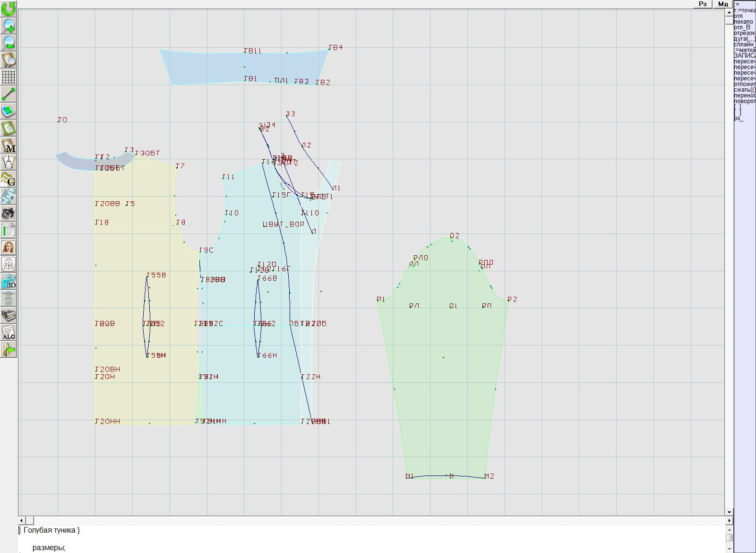The height and width of the screenshot is (553, 756).
Task: Select the line segment tool
Action: tap(9, 94)
